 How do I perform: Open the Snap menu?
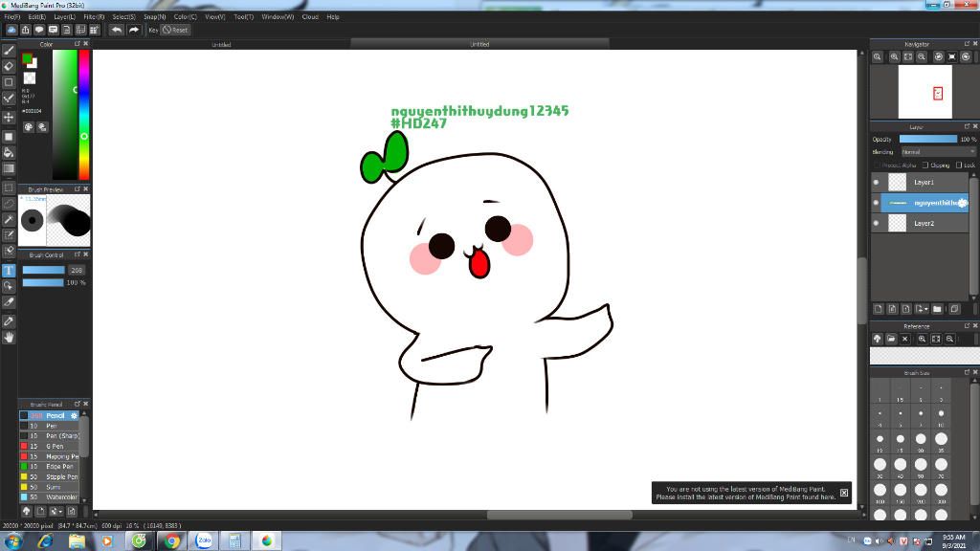[x=154, y=17]
